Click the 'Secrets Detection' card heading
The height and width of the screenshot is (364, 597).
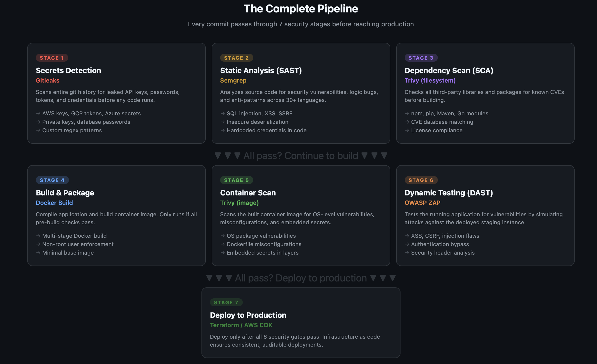coord(68,70)
